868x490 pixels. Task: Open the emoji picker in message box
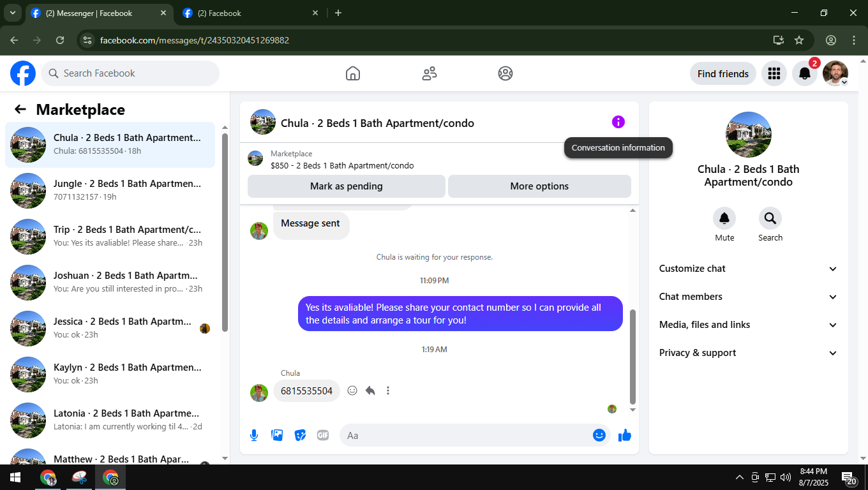[599, 435]
